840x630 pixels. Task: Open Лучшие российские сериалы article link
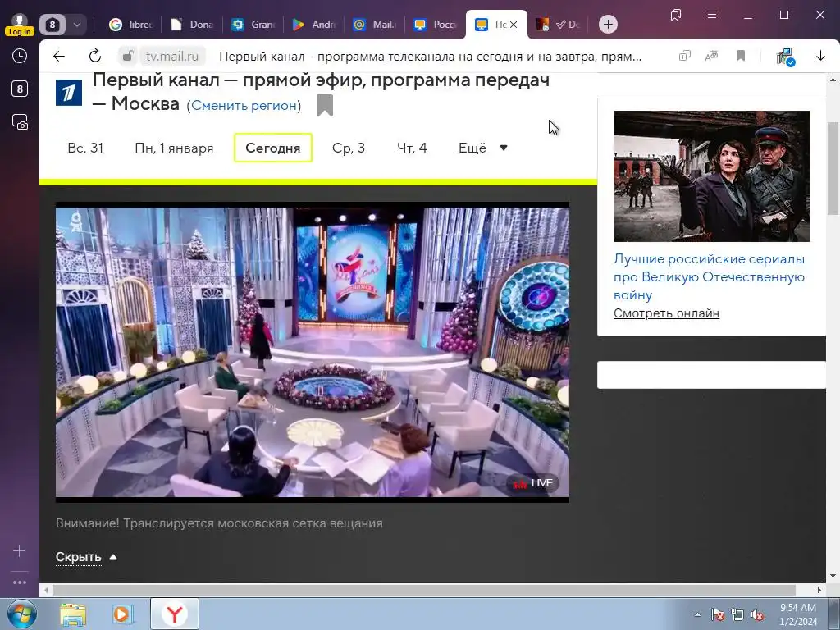tap(709, 277)
